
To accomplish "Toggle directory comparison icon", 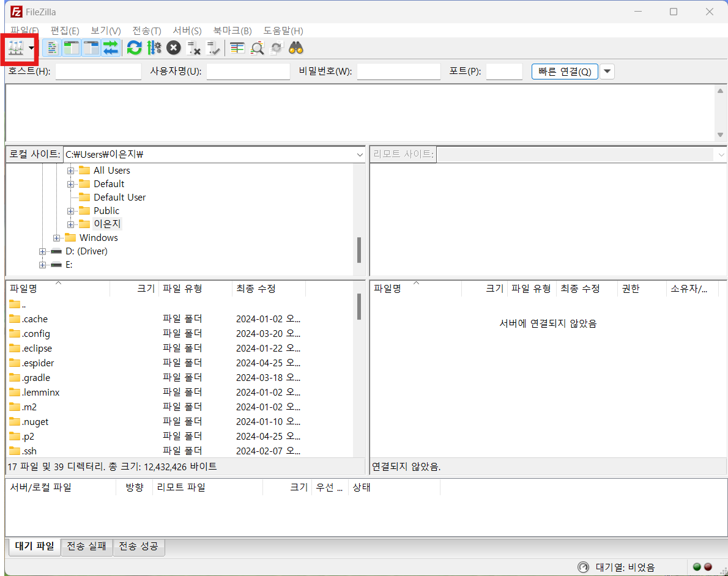I will point(257,48).
